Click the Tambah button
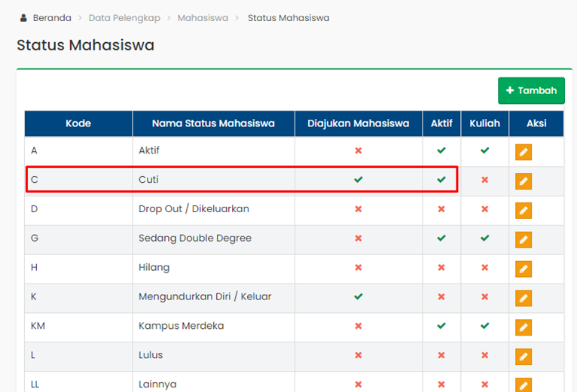The image size is (577, 392). pos(531,90)
